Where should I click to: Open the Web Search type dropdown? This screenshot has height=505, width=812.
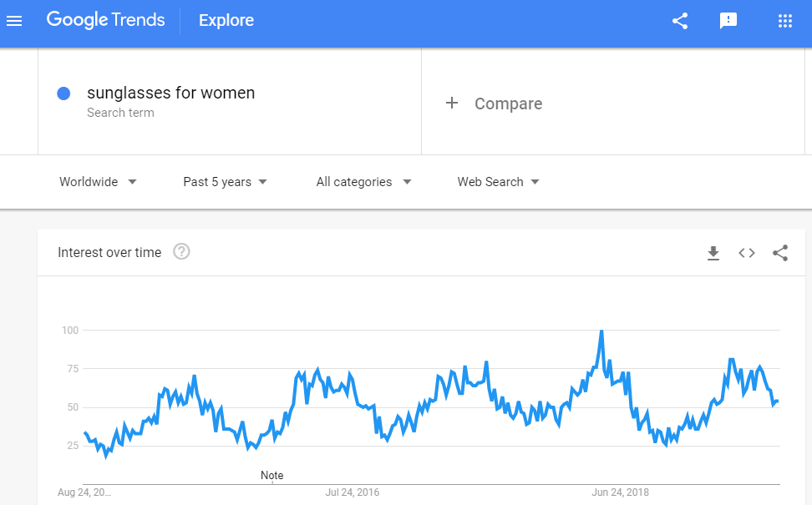498,182
